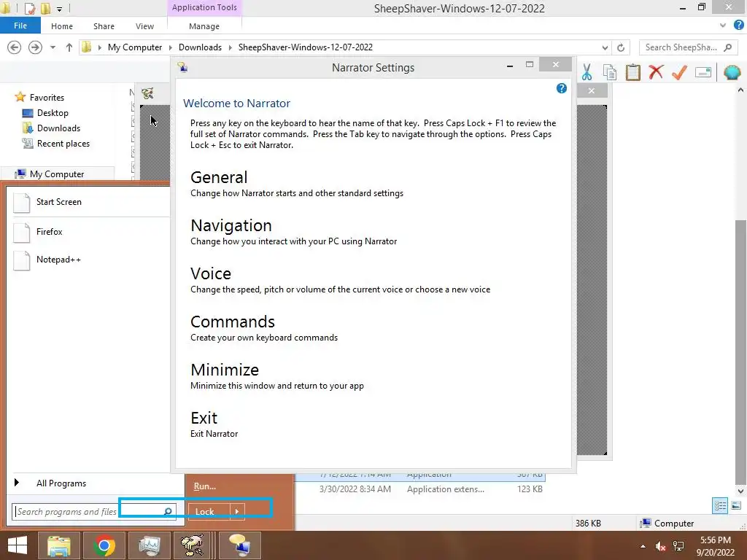Switch to the Narrator taskbar icon

pyautogui.click(x=239, y=545)
